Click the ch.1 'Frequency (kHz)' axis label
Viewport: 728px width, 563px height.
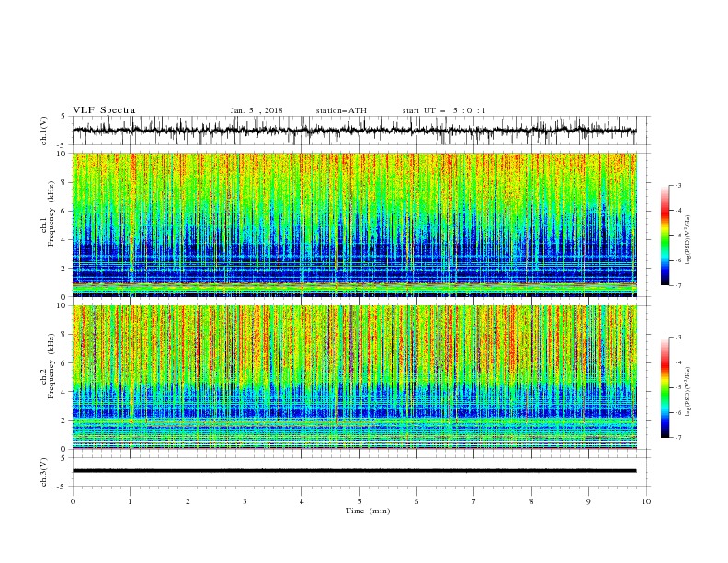tap(51, 214)
